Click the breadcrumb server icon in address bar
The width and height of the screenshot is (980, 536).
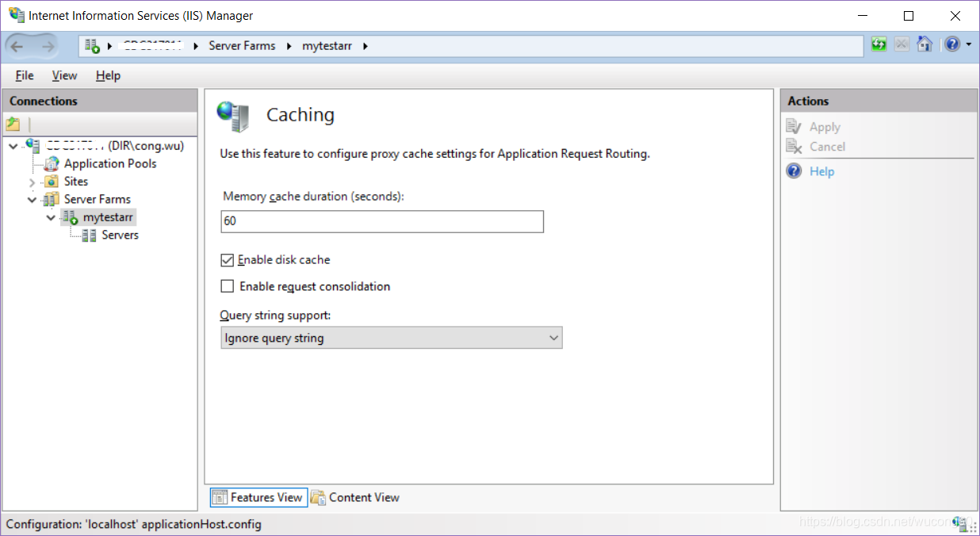[92, 46]
